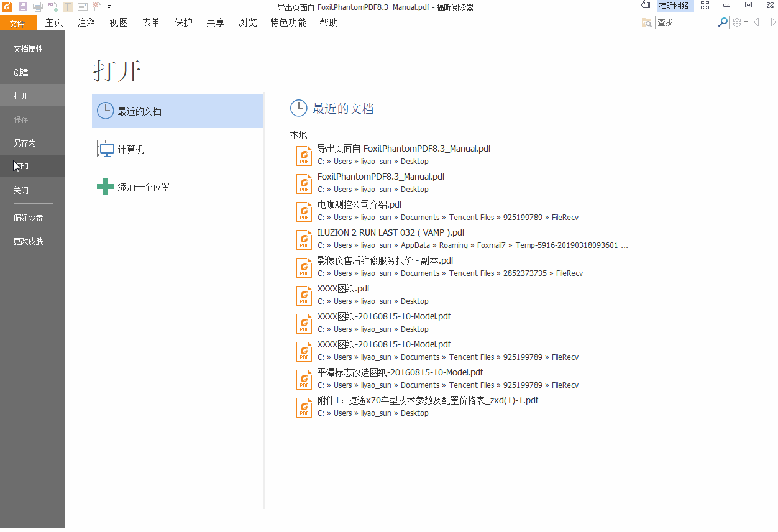This screenshot has height=532, width=778.
Task: Switch to the 浏览 tab
Action: (248, 23)
